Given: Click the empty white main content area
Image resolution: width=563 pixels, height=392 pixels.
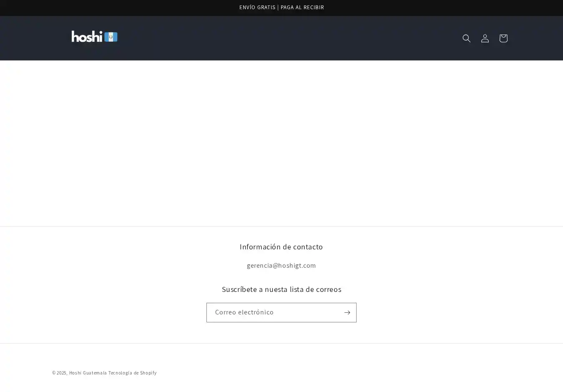Looking at the screenshot, I should pos(281,142).
